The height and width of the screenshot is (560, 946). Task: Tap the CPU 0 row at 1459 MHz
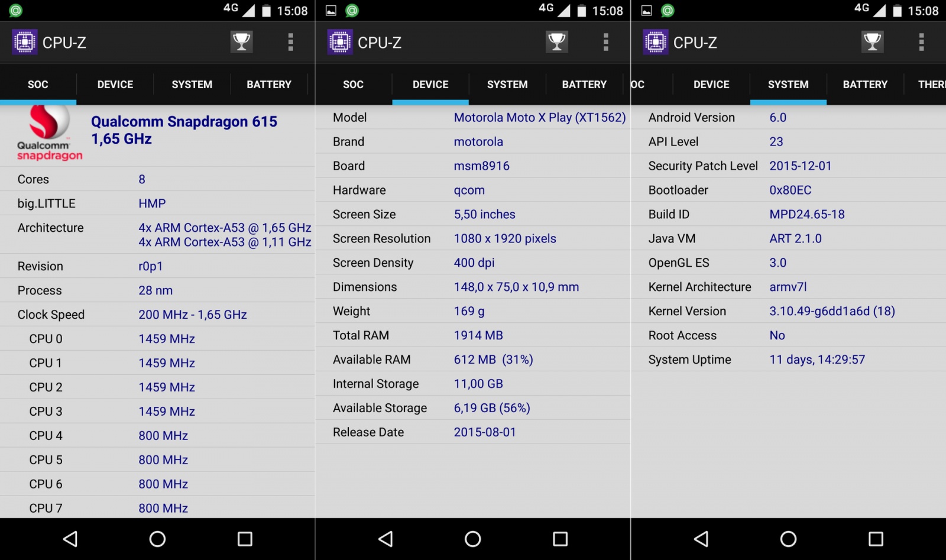tap(157, 339)
